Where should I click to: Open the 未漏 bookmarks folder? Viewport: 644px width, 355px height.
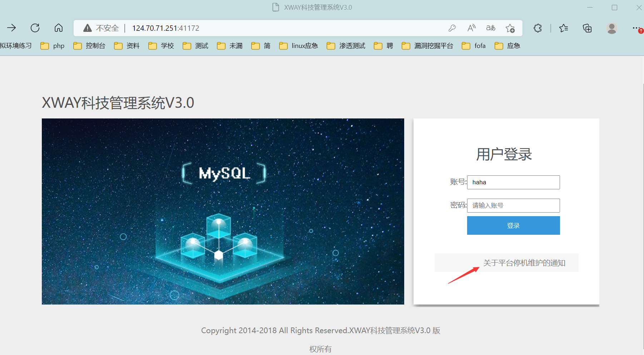coord(230,46)
